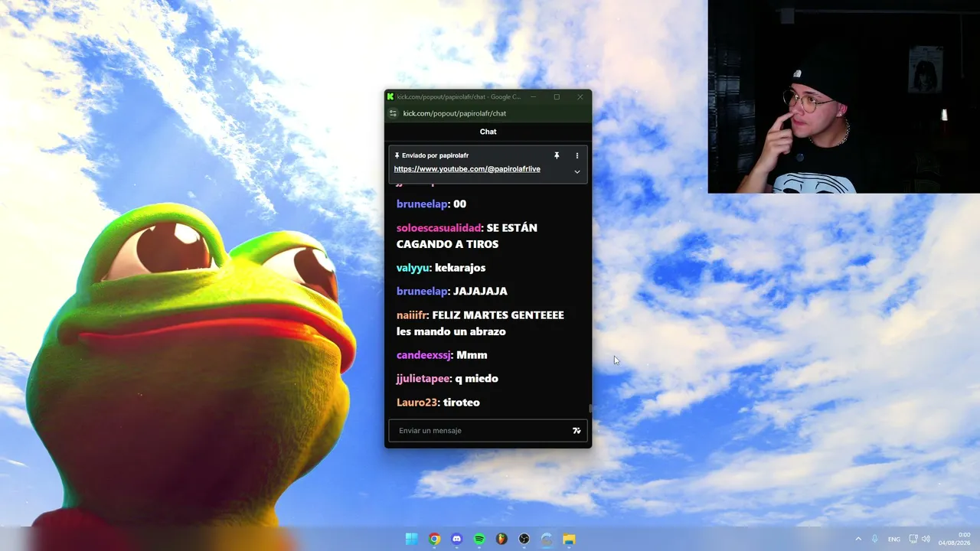Image resolution: width=980 pixels, height=551 pixels.
Task: Click message text "kekarajos"
Action: (460, 268)
